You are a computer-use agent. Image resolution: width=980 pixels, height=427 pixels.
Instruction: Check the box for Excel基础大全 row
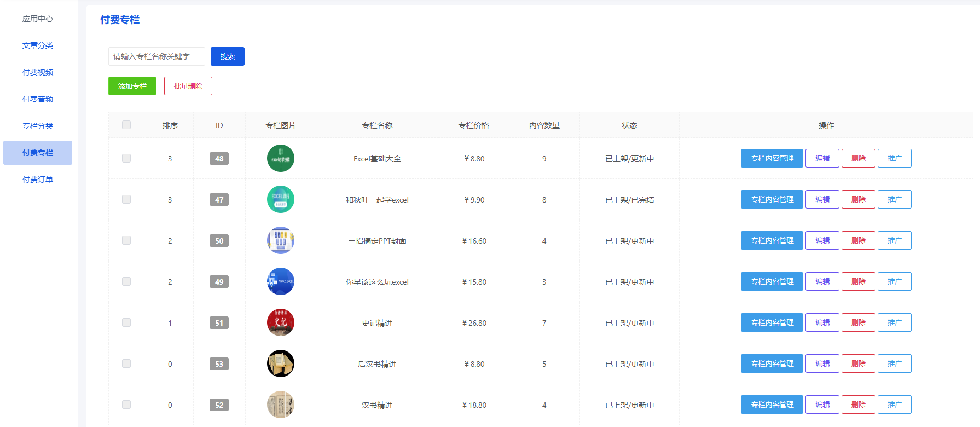(126, 158)
